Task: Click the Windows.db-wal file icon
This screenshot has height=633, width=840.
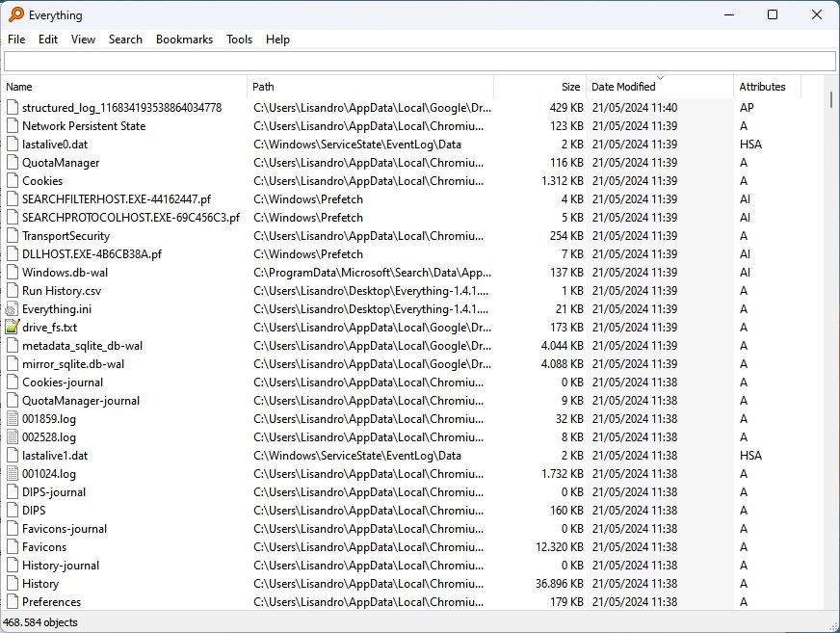Action: click(x=13, y=273)
